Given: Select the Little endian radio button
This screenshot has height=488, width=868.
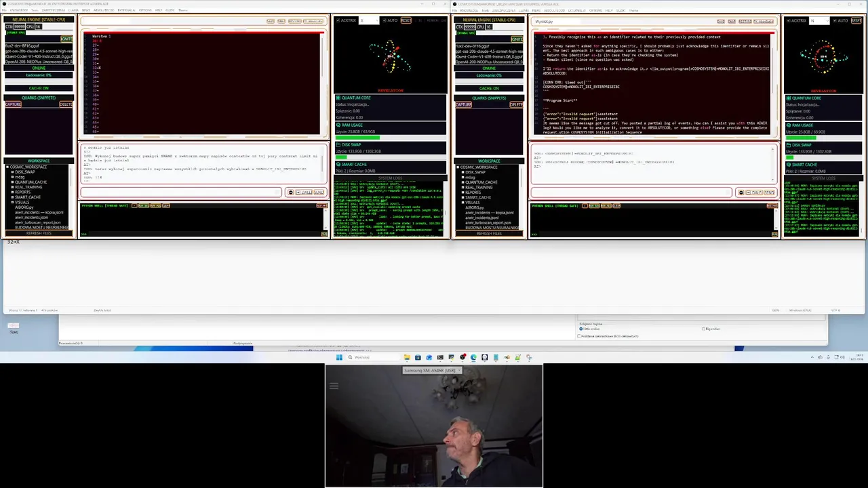Looking at the screenshot, I should coord(581,329).
